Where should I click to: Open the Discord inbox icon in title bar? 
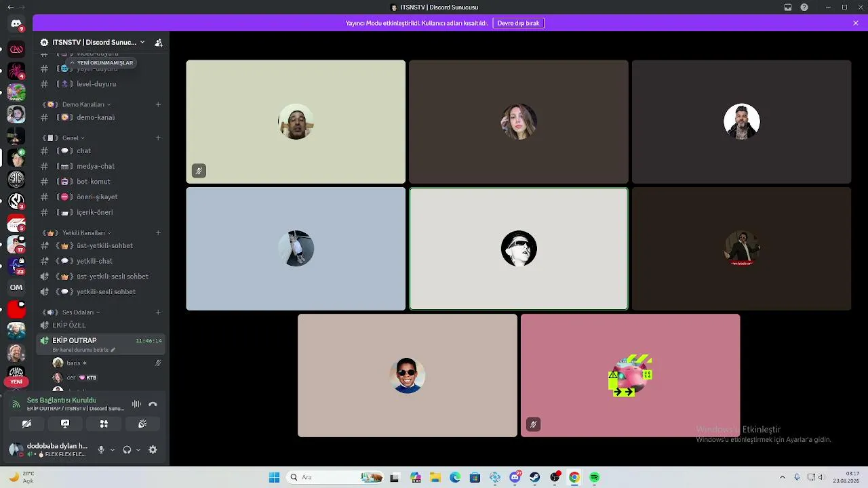click(x=788, y=7)
